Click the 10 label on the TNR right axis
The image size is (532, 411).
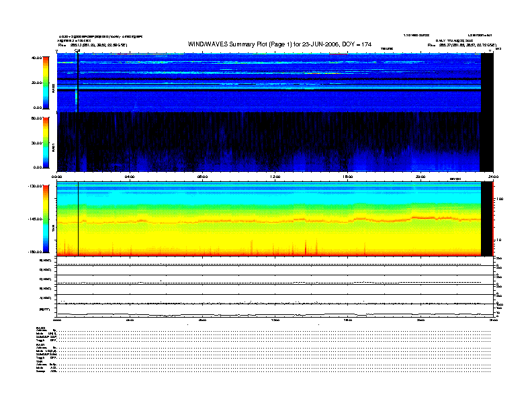coord(498,240)
